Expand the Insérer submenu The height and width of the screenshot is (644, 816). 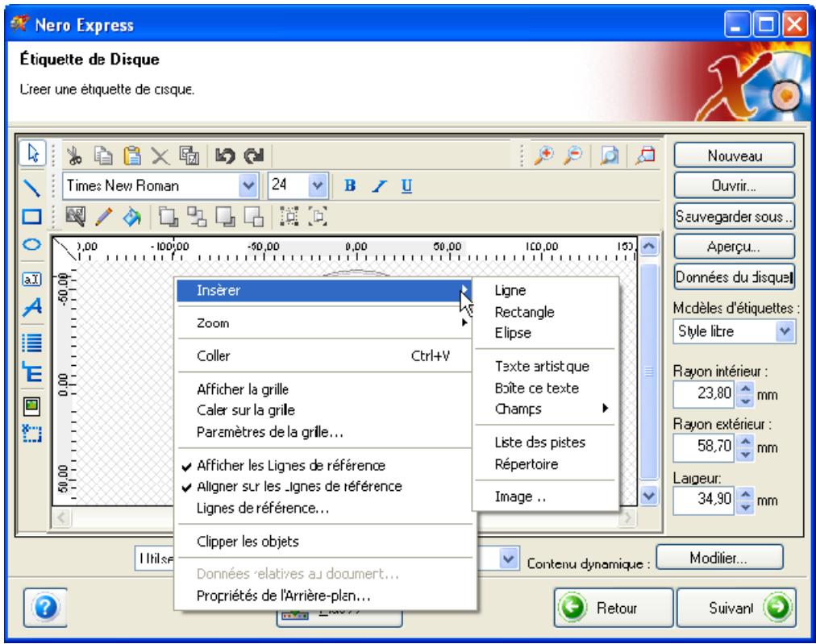coord(325,290)
